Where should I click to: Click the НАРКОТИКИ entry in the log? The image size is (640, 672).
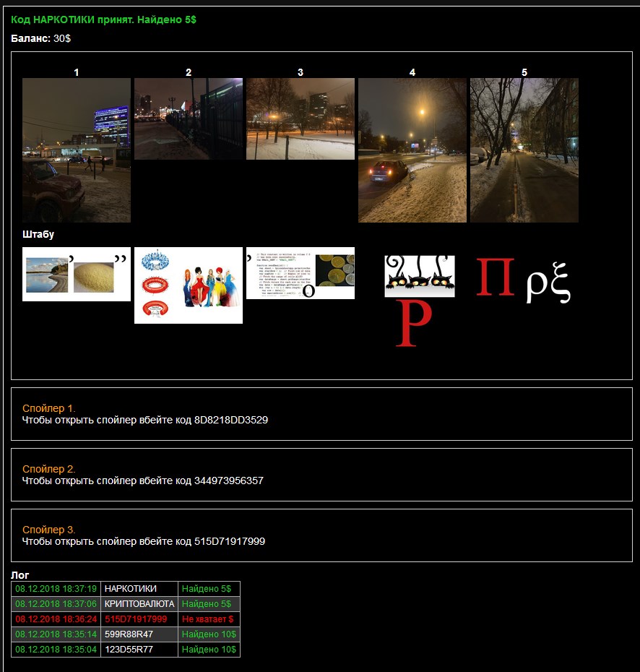pyautogui.click(x=131, y=589)
